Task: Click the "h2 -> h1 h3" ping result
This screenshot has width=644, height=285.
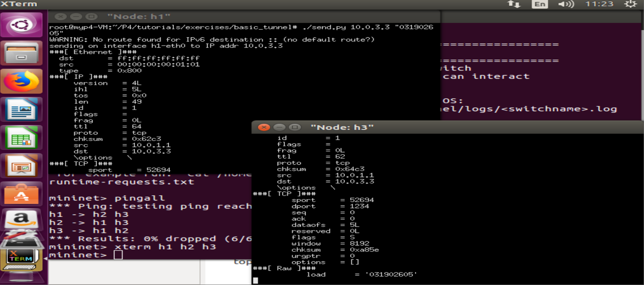Action: click(89, 223)
